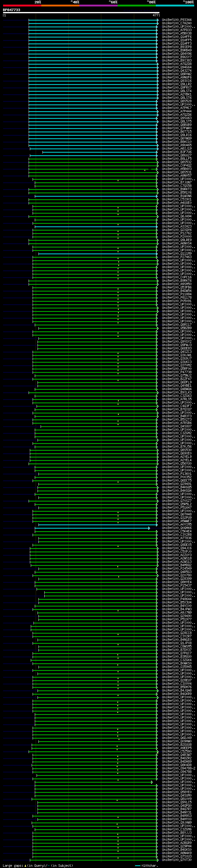Click the cyan alignment bar for UniRef100_O11119
Screen dimensions: 197x868
(x=98, y=254)
